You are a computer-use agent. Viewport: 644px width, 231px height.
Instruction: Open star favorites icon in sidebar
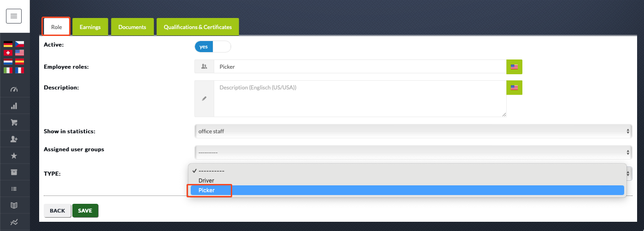[x=14, y=156]
